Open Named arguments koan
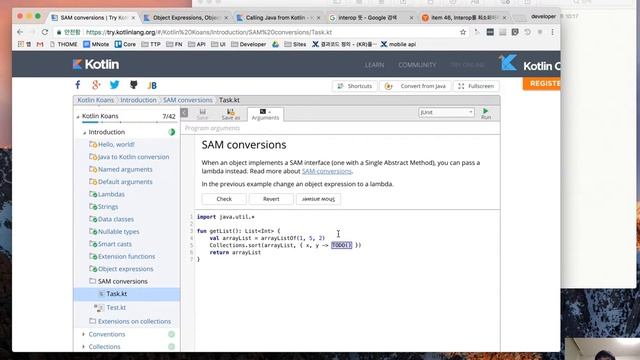Image resolution: width=640 pixels, height=360 pixels. (x=125, y=169)
